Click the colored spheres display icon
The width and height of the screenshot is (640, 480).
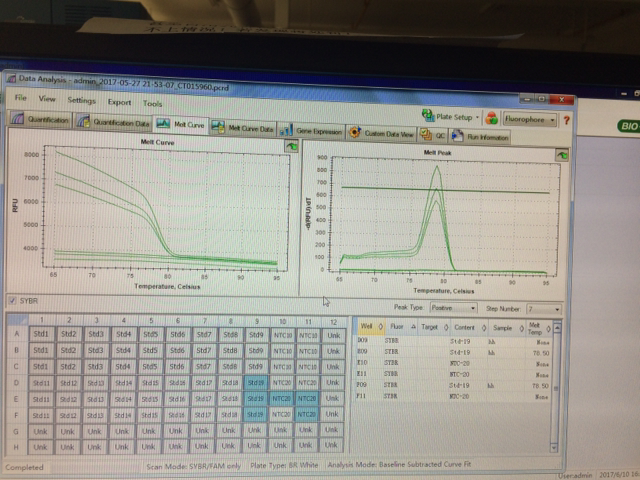(492, 118)
